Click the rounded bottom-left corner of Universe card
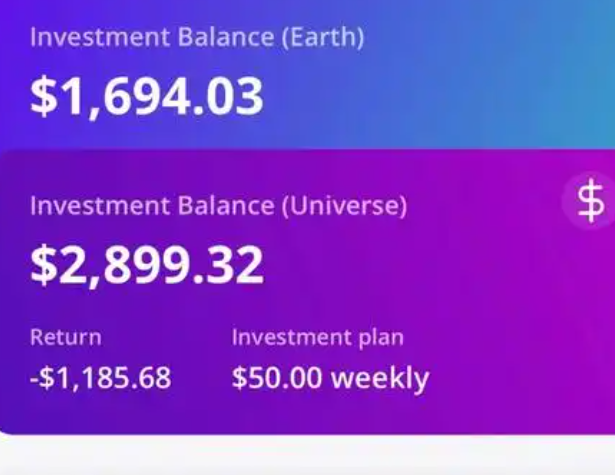The height and width of the screenshot is (475, 615). pyautogui.click(x=7, y=428)
